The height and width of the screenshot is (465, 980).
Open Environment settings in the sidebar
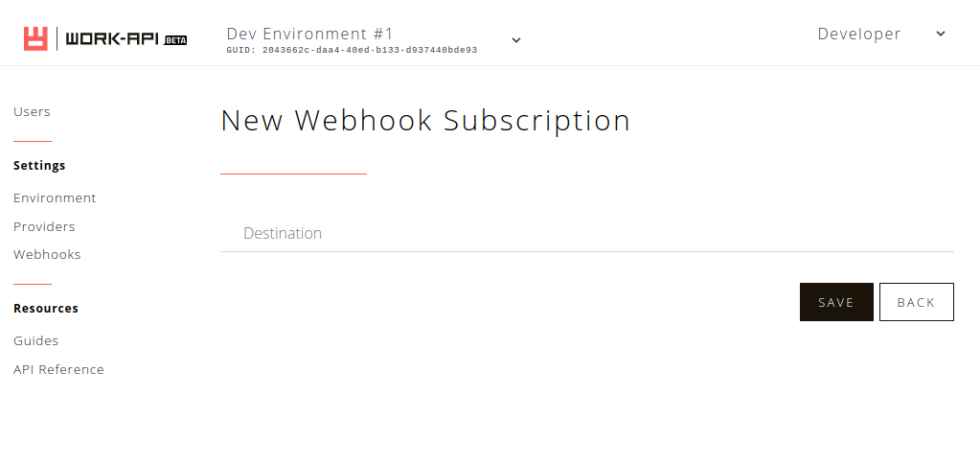pos(55,198)
